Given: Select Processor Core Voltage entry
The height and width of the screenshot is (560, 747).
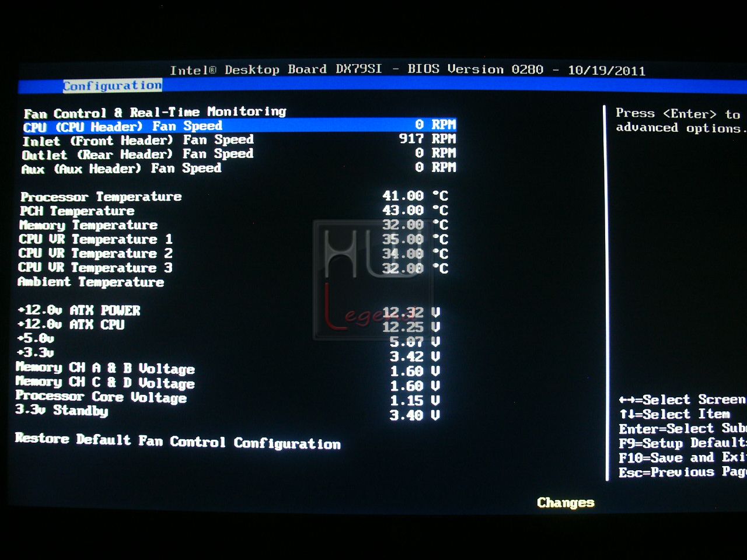Looking at the screenshot, I should click(101, 397).
